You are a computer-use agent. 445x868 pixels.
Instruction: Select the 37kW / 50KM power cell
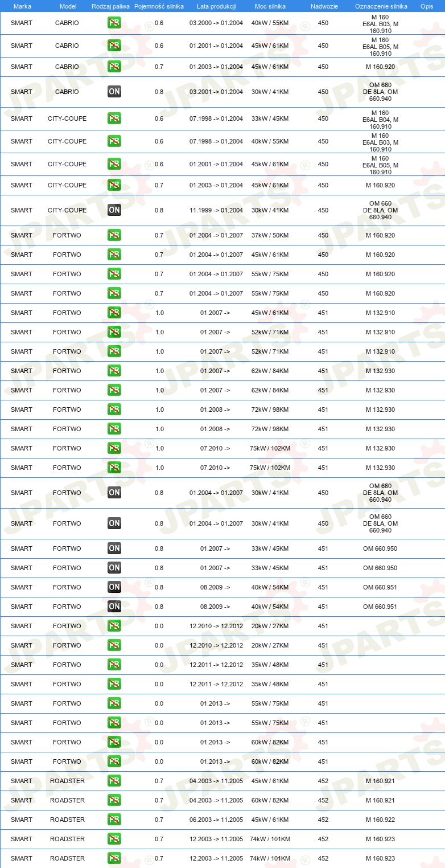pos(270,235)
